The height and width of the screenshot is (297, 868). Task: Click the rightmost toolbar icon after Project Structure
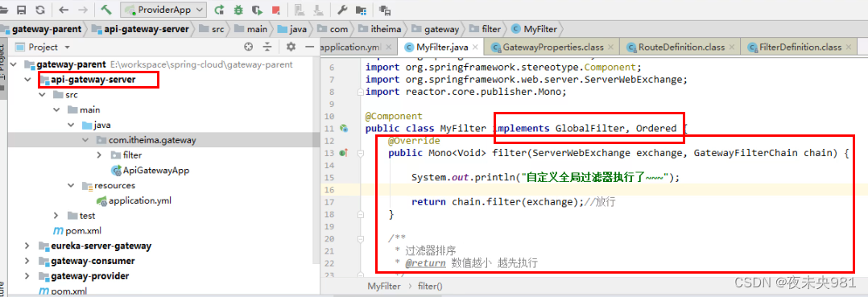click(x=385, y=10)
